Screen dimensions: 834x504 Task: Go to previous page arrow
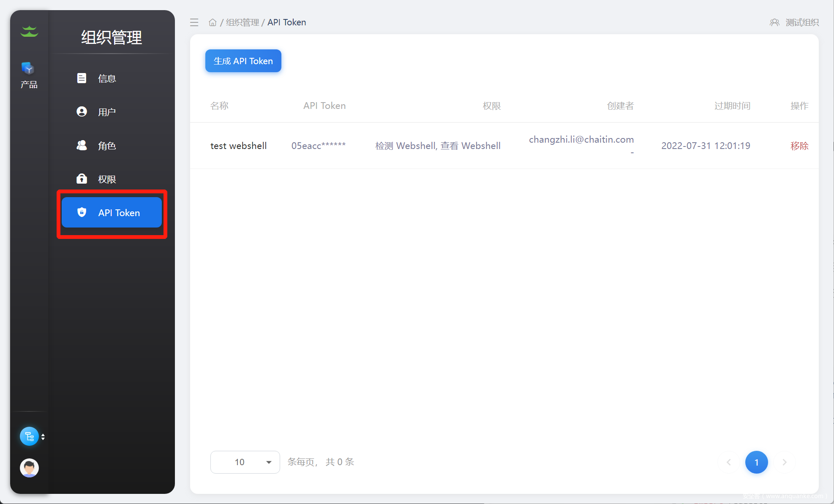[729, 462]
